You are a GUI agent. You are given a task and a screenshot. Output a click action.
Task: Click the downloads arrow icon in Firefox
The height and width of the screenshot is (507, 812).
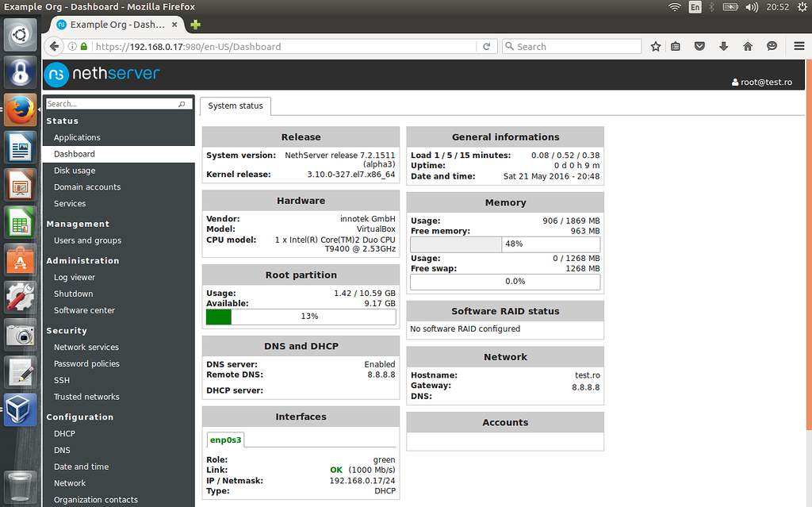(x=723, y=46)
